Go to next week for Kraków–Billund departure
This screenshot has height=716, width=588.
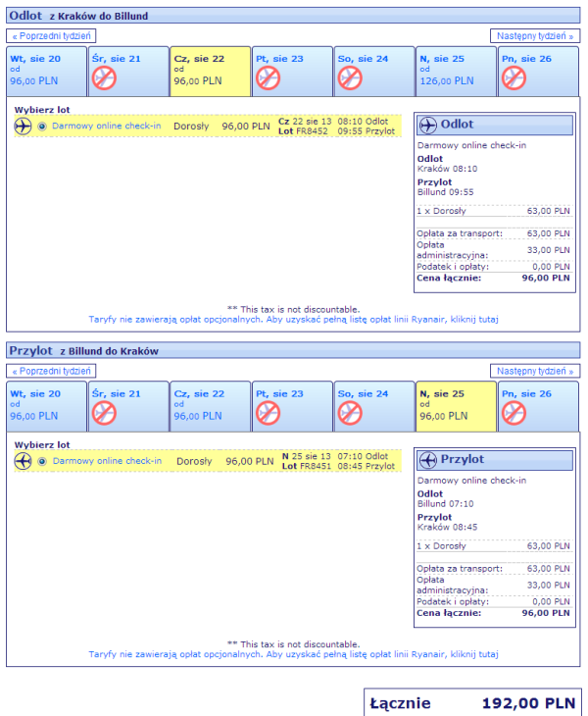[535, 36]
